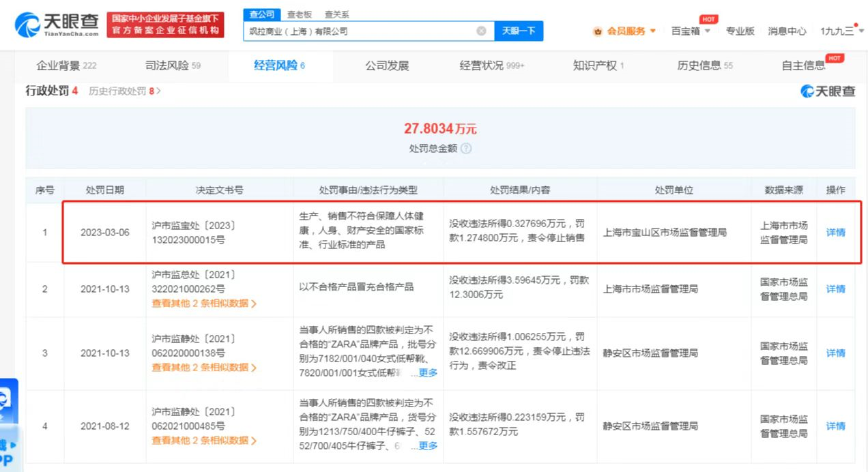868x472 pixels.
Task: Click the official credit agency banner
Action: click(166, 25)
